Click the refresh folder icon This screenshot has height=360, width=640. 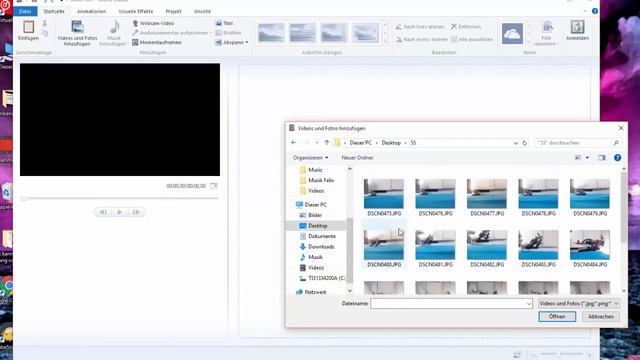coord(524,143)
